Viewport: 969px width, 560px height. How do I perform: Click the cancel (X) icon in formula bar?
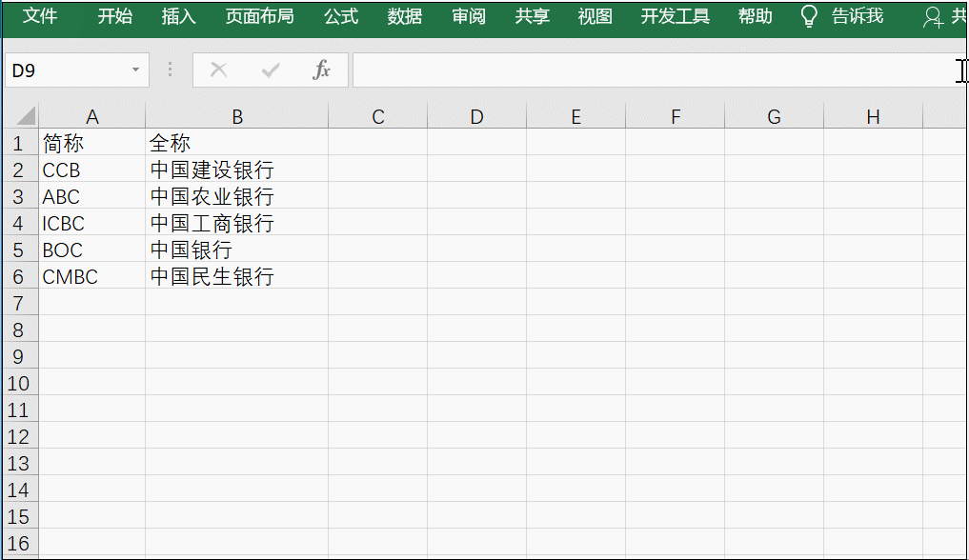click(x=218, y=70)
